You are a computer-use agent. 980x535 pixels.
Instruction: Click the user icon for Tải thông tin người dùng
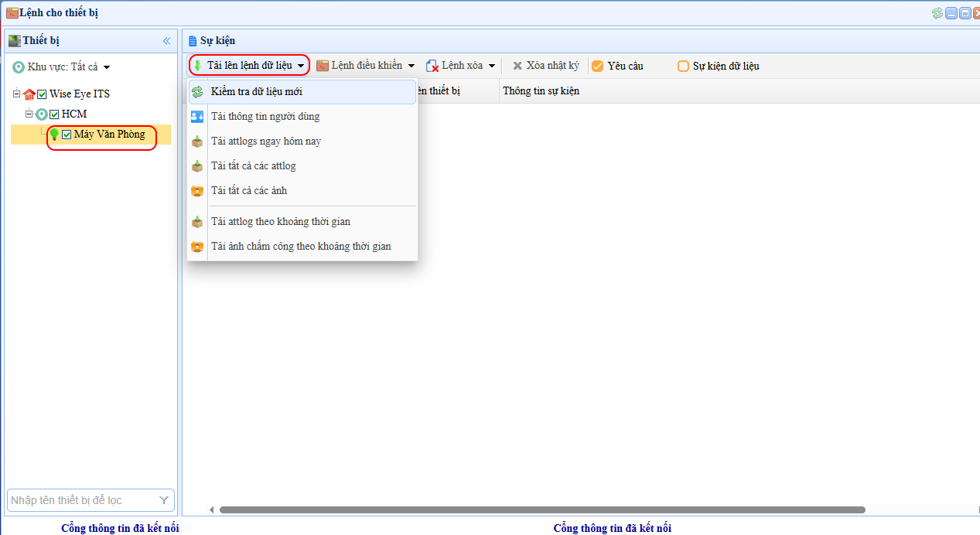197,117
